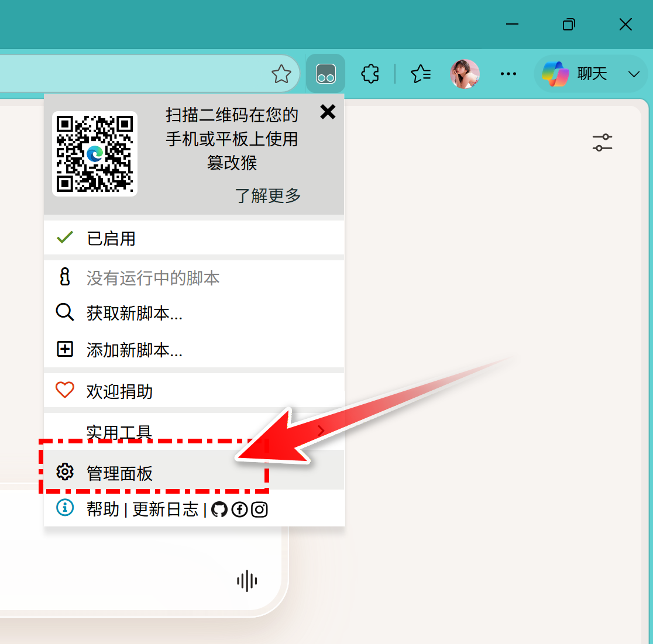Click the 了解更多 link
This screenshot has height=644, width=653.
[x=268, y=195]
